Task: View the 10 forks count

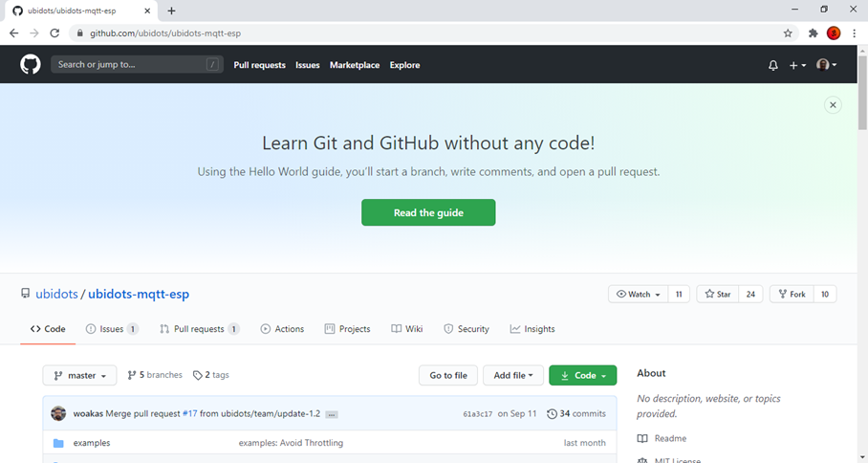Action: click(x=825, y=294)
